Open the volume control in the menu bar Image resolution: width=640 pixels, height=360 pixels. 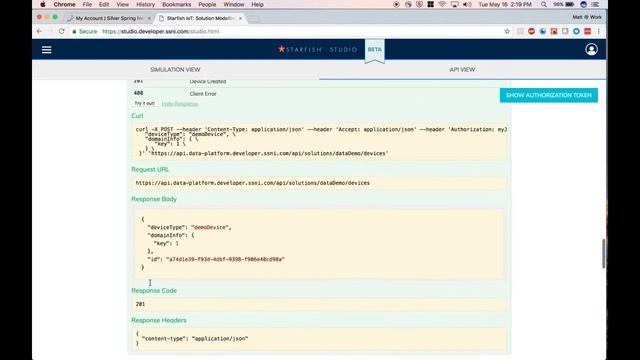pyautogui.click(x=467, y=4)
